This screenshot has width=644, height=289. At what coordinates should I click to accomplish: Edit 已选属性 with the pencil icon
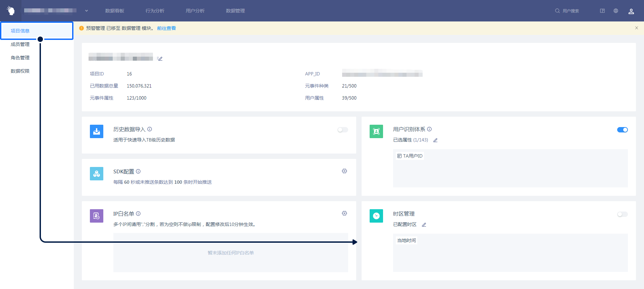pos(435,140)
